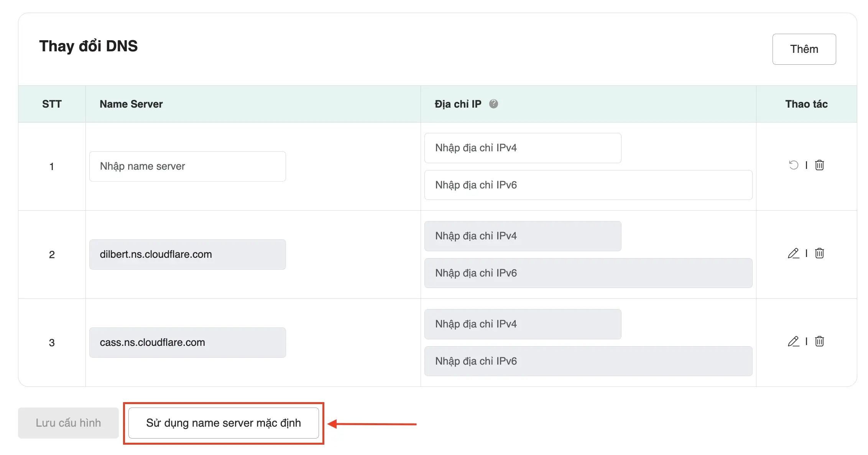Click the IPv4 address field in row 1
Viewport: 868px width, 455px height.
point(523,148)
